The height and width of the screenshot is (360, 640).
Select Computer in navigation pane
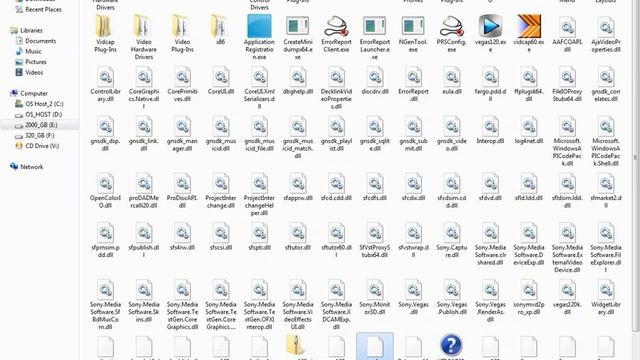[x=34, y=93]
